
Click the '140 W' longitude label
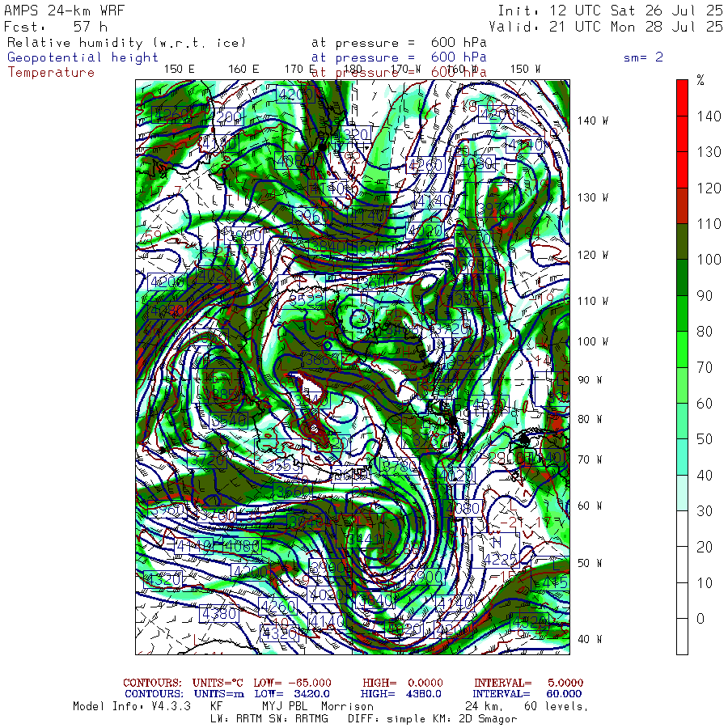(x=592, y=121)
